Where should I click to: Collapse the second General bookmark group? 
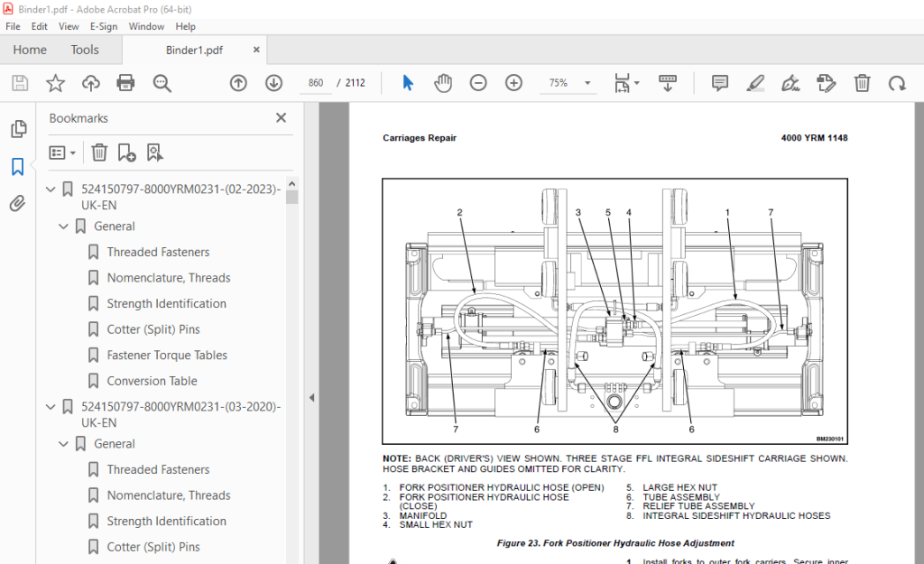click(x=64, y=444)
